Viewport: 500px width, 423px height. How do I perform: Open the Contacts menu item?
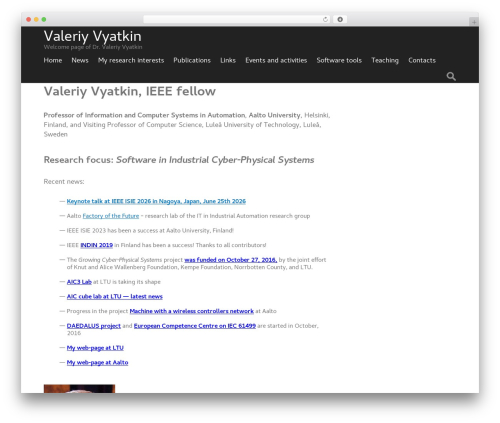coord(422,60)
